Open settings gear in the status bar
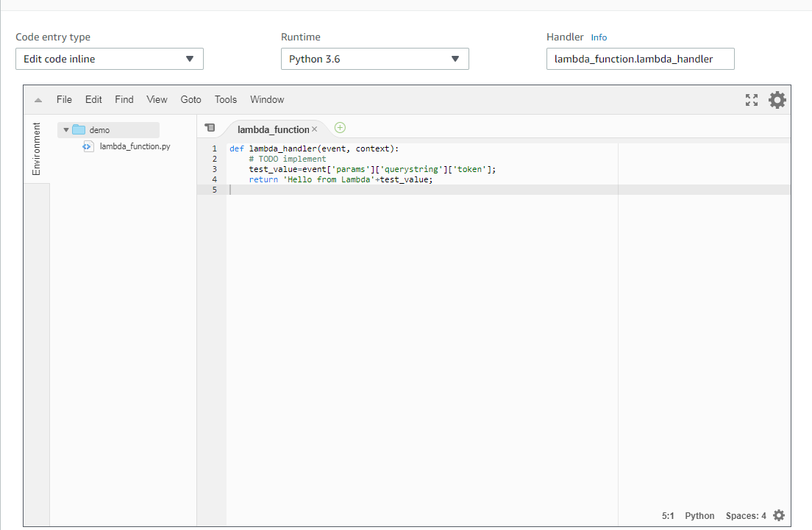 pos(777,515)
